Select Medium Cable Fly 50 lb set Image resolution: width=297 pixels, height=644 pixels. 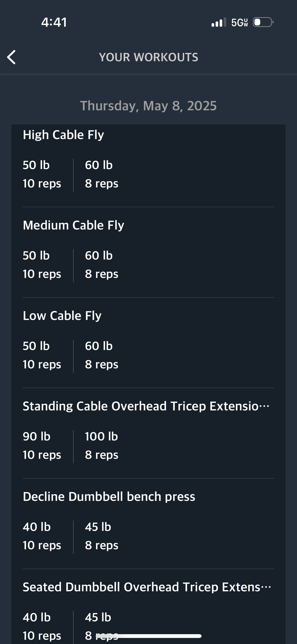(x=42, y=265)
